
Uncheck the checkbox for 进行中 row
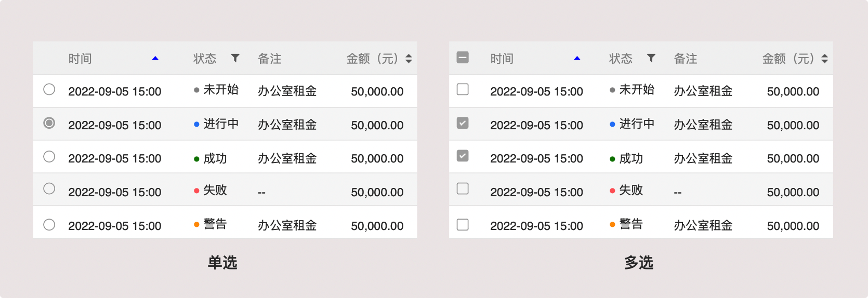(463, 123)
